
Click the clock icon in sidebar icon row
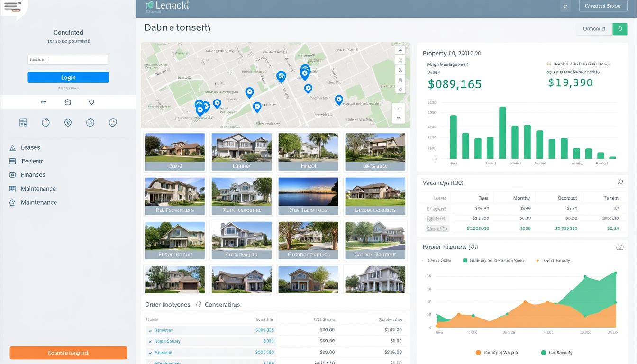(45, 122)
